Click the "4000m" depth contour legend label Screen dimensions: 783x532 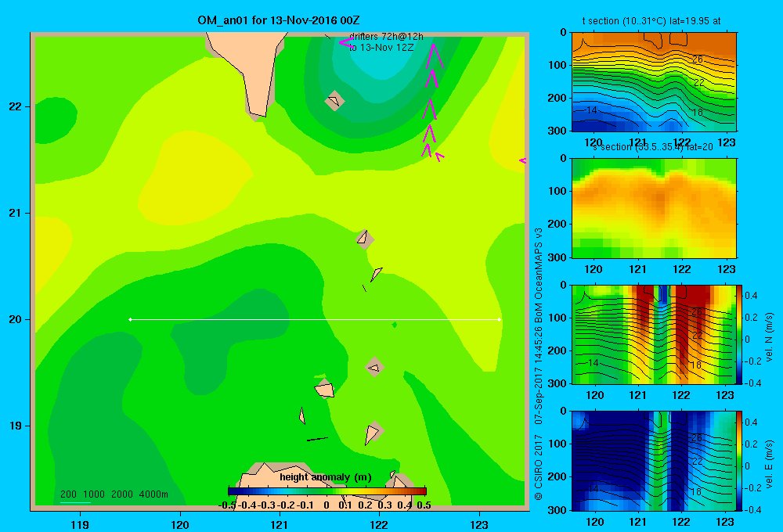(x=153, y=494)
